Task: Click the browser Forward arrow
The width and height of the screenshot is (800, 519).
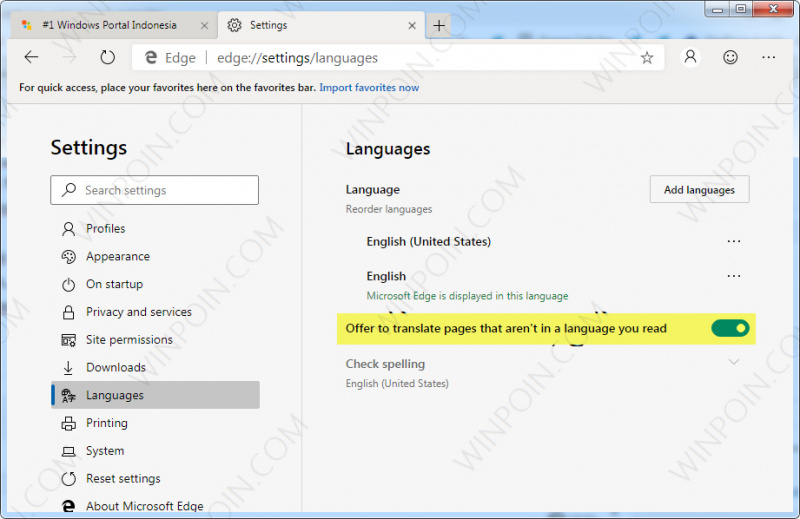Action: point(69,57)
